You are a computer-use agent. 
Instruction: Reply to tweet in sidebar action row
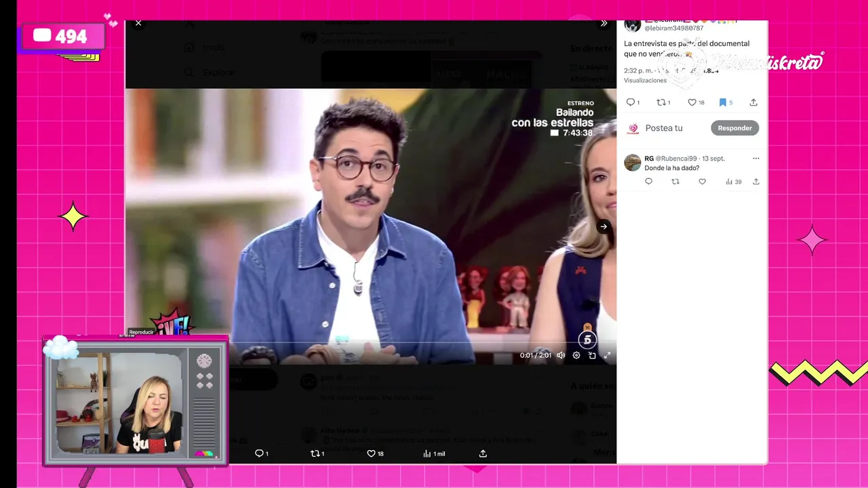click(x=631, y=102)
